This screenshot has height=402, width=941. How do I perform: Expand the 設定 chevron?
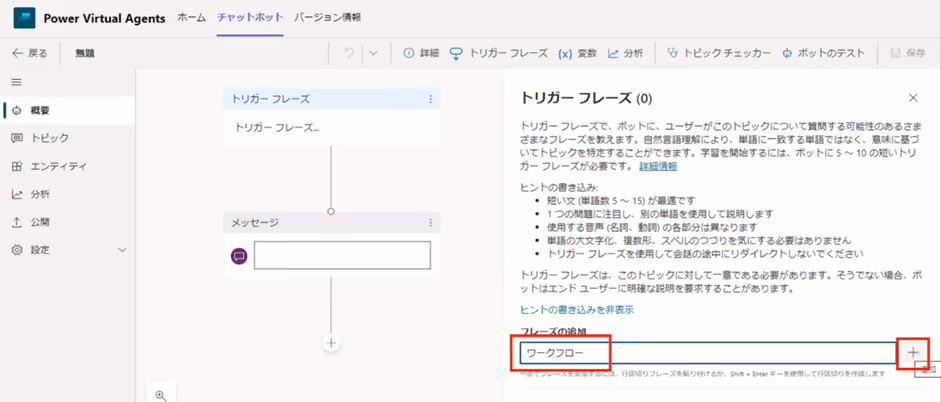122,250
